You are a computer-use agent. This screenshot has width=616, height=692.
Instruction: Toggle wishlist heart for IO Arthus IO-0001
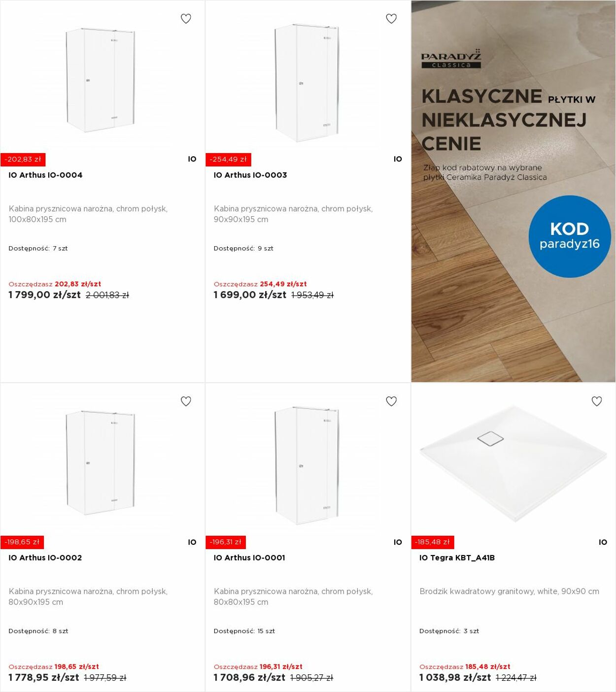[x=391, y=401]
